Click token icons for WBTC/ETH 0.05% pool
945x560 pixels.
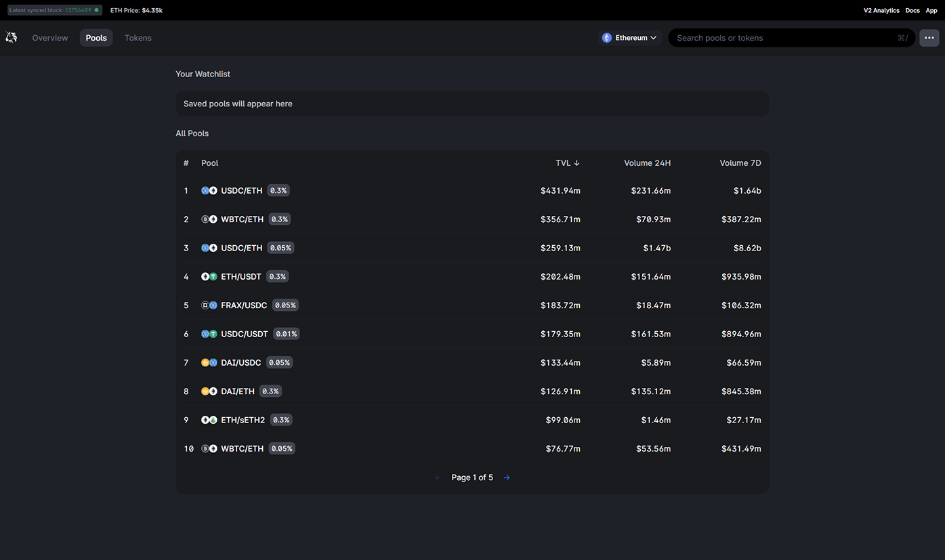click(x=209, y=448)
